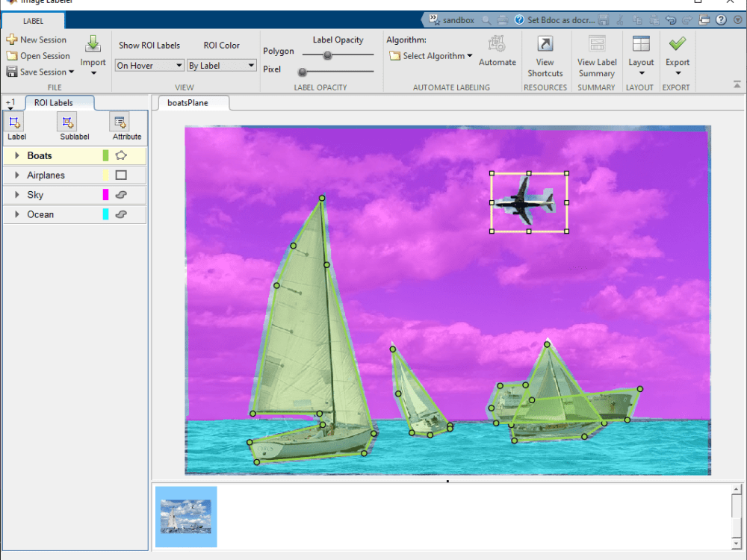Click the save icon in quick access bar

coord(604,20)
